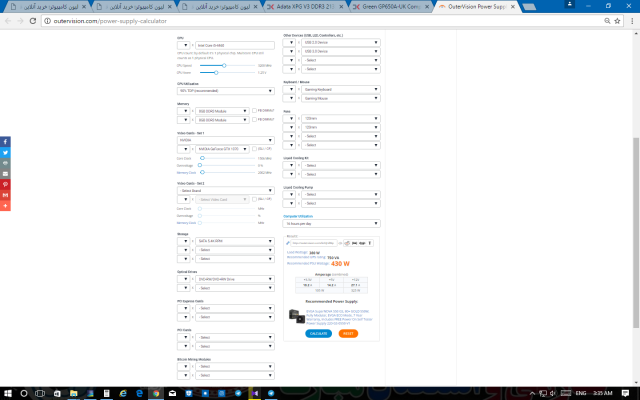Click the results share URL field

pos(314,243)
